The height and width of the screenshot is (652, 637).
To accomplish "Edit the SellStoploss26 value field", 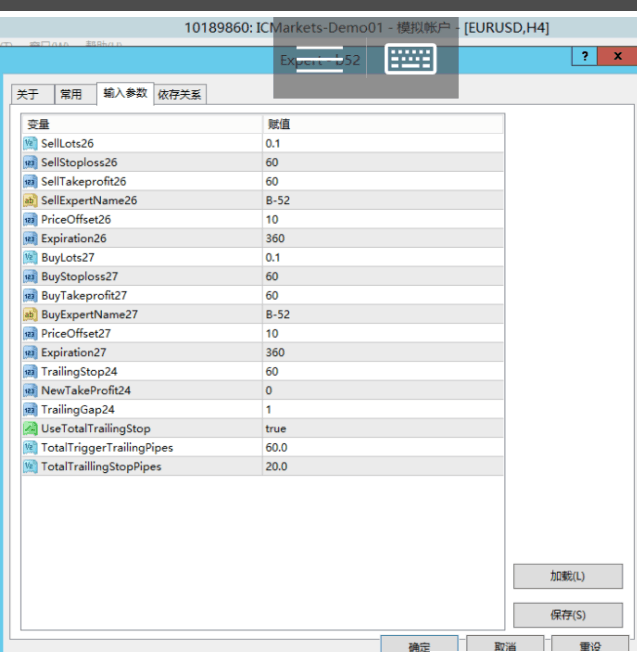I will [x=380, y=163].
